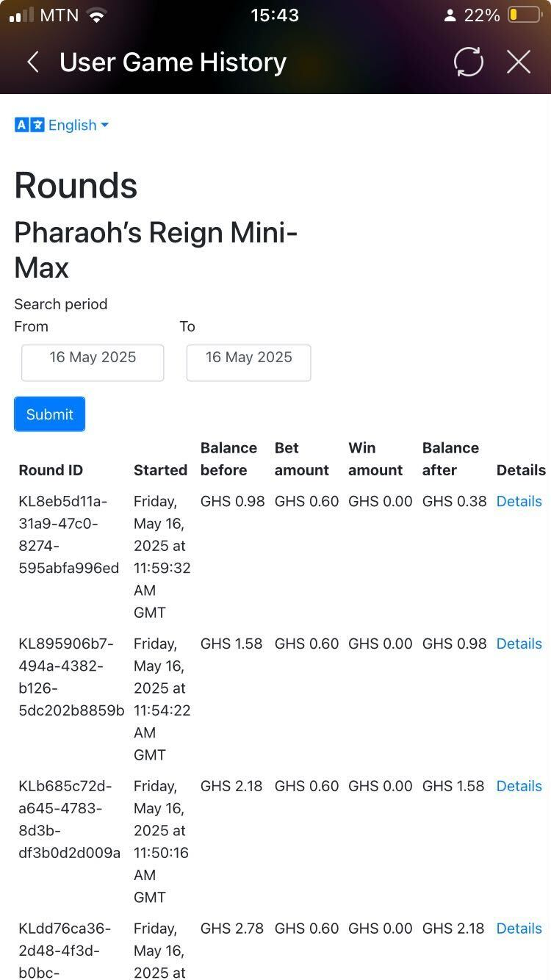The image size is (551, 980).
Task: Close the User Game History view
Action: click(519, 62)
